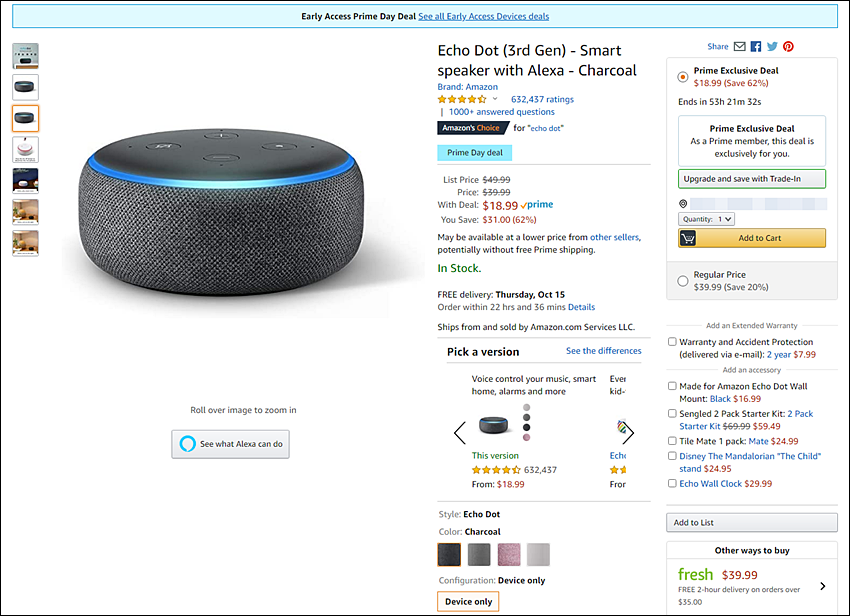The width and height of the screenshot is (850, 616).
Task: Click the delivery location pin icon
Action: pyautogui.click(x=683, y=204)
